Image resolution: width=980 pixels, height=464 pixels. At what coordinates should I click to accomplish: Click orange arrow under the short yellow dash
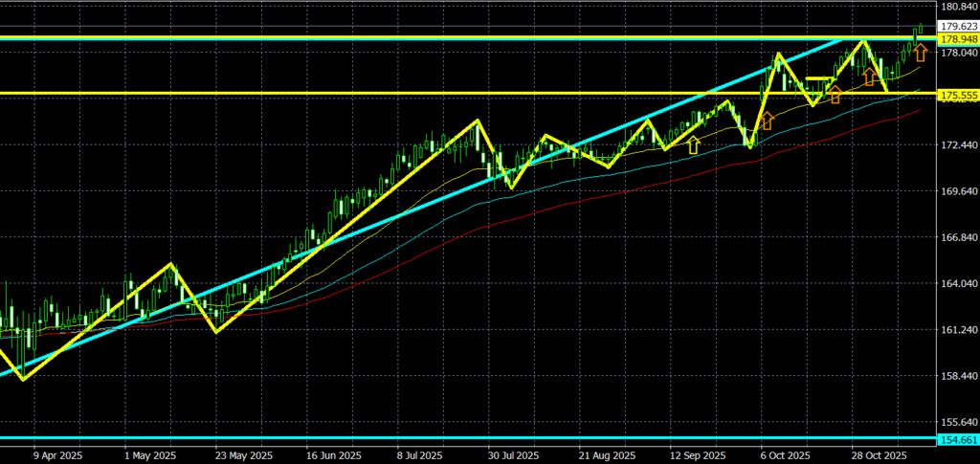coord(835,94)
